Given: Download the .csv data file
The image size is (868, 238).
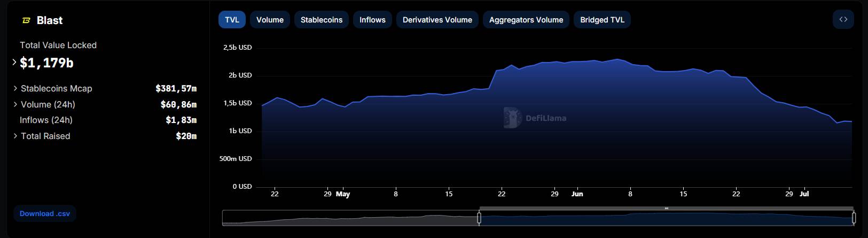Looking at the screenshot, I should pyautogui.click(x=45, y=213).
